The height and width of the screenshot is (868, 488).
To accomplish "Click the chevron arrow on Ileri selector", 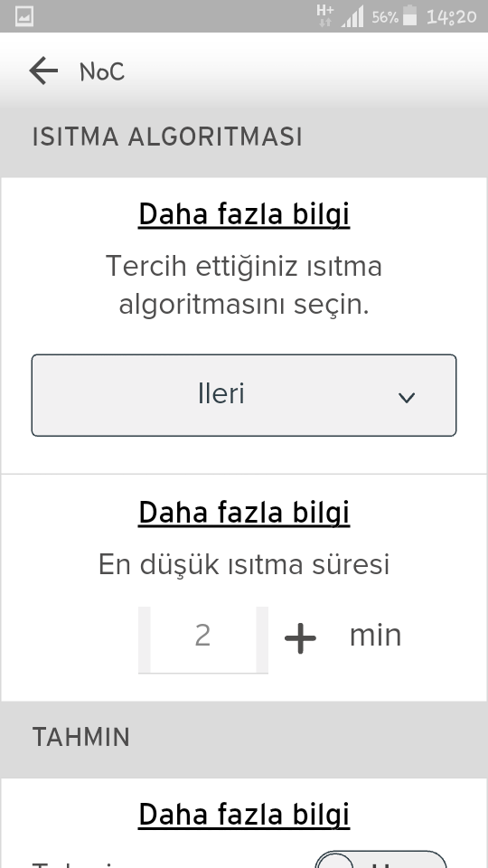I will pos(407,398).
